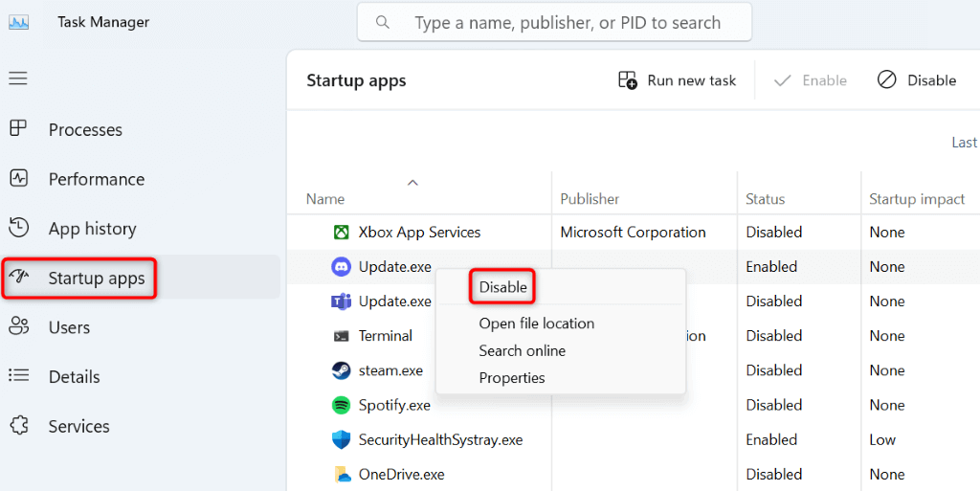Viewport: 980px width, 491px height.
Task: Go to App history page
Action: click(x=92, y=229)
